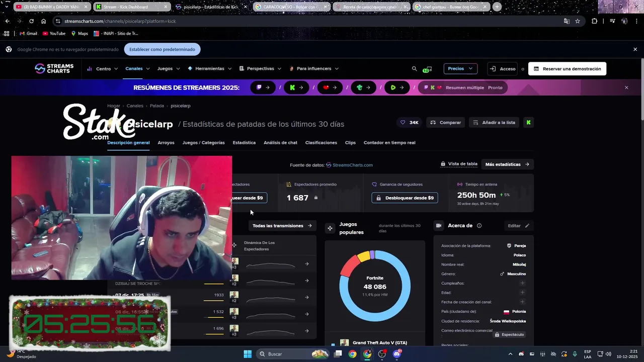The width and height of the screenshot is (644, 362).
Task: Click the Acceso login button
Action: click(502, 69)
